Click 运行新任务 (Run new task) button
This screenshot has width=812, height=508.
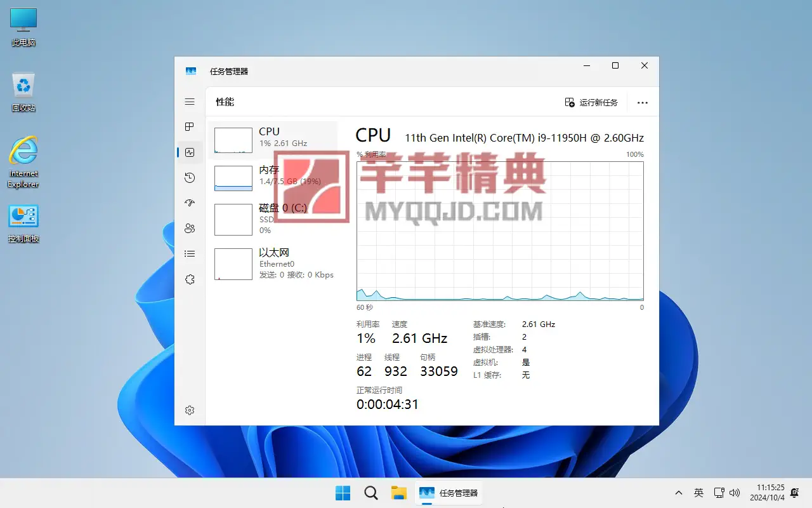(x=591, y=103)
